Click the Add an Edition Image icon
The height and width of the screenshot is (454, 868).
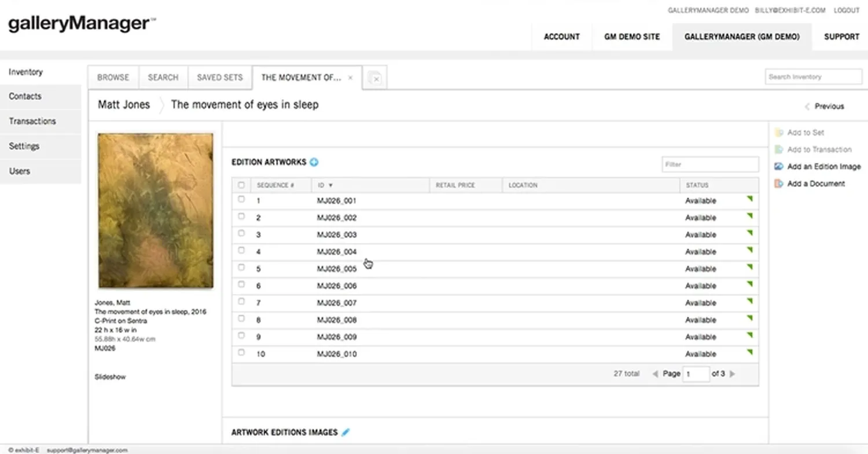click(x=779, y=167)
